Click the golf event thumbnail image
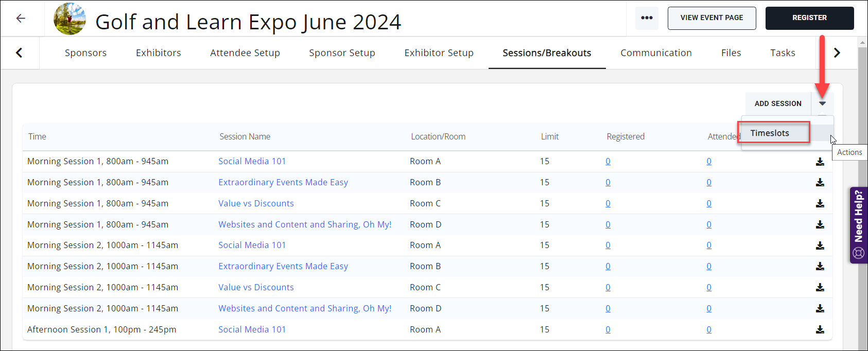The height and width of the screenshot is (351, 868). (x=70, y=19)
